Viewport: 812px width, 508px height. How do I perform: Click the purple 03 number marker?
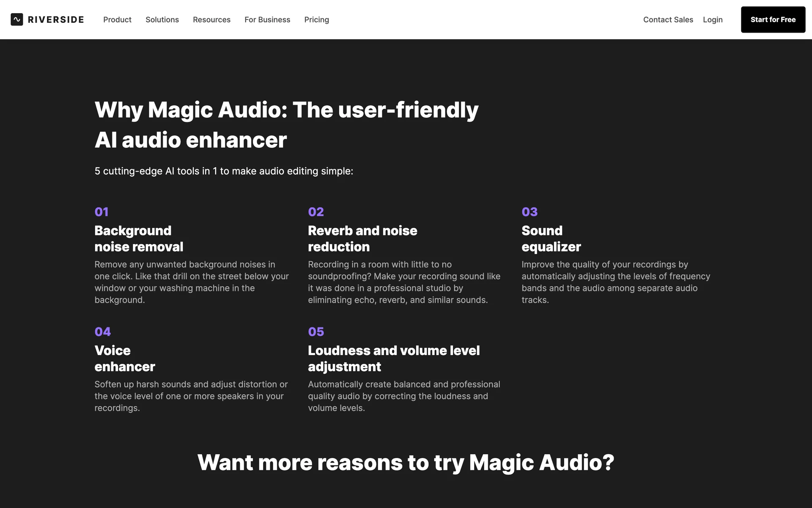(x=529, y=212)
